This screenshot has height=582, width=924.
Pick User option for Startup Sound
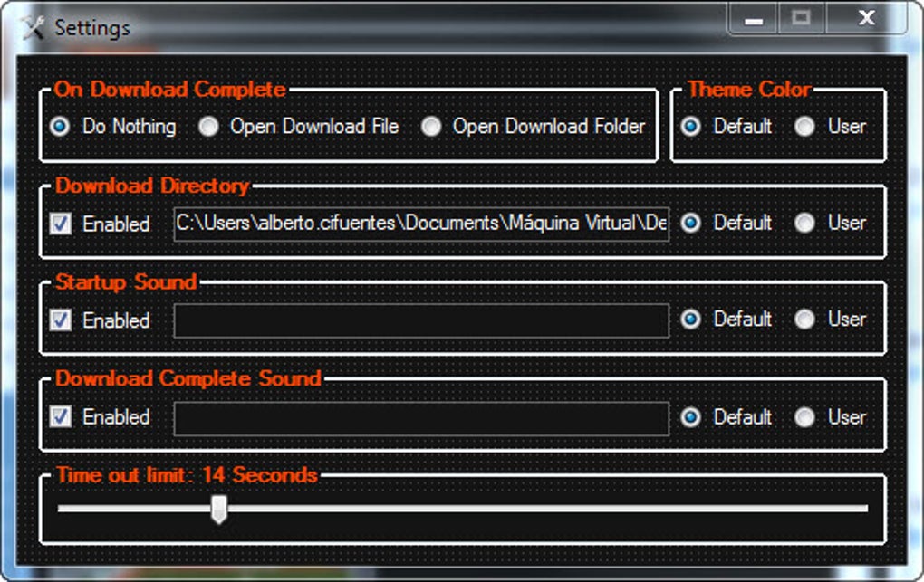click(804, 320)
